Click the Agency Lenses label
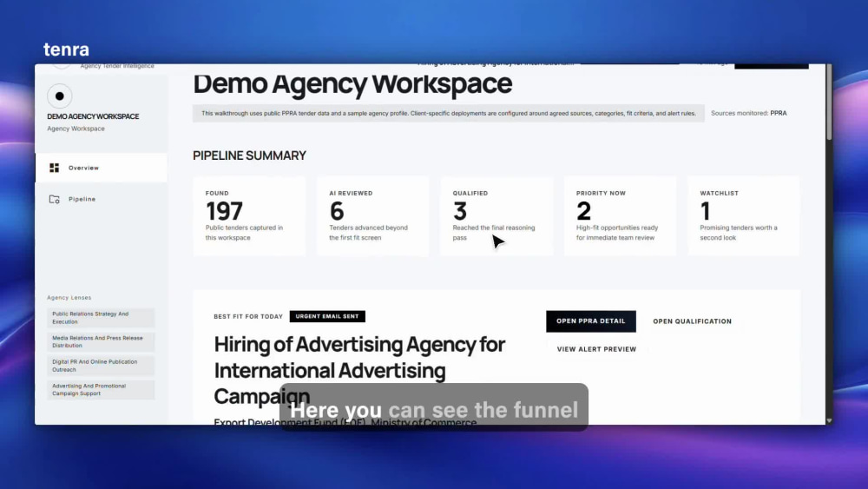 (x=69, y=297)
